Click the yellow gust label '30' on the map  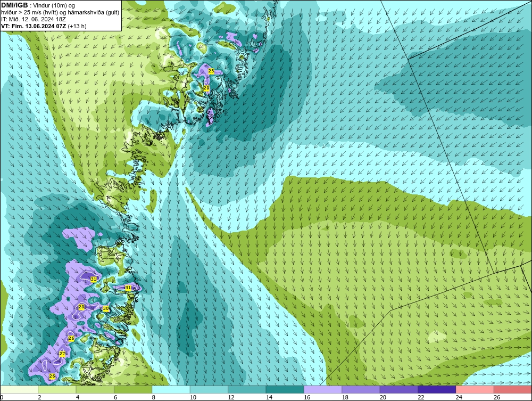point(106,309)
